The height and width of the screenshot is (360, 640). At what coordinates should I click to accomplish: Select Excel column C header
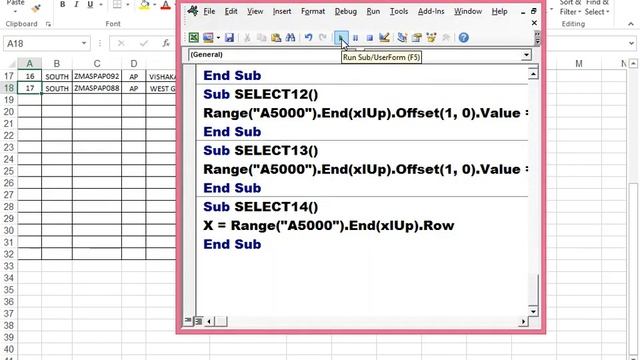tap(97, 64)
